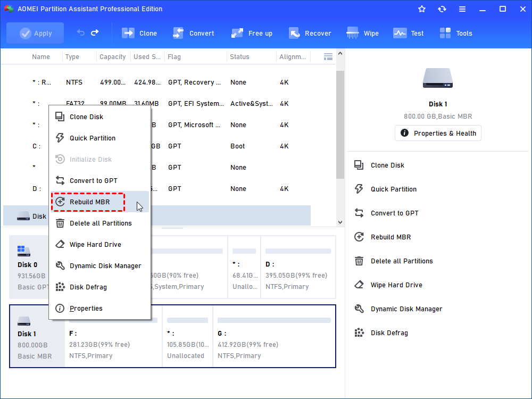Image resolution: width=532 pixels, height=399 pixels.
Task: Click the Properties & Health button
Action: [x=438, y=133]
